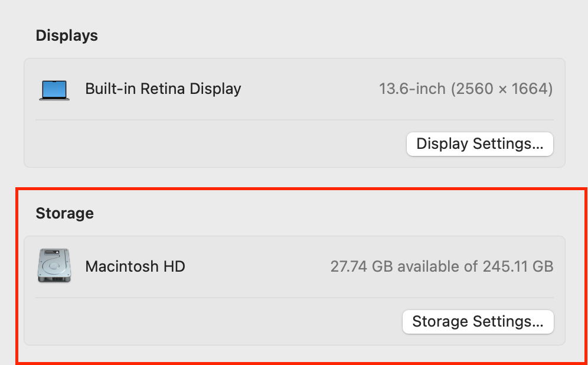Click the Displays section heading

[67, 35]
